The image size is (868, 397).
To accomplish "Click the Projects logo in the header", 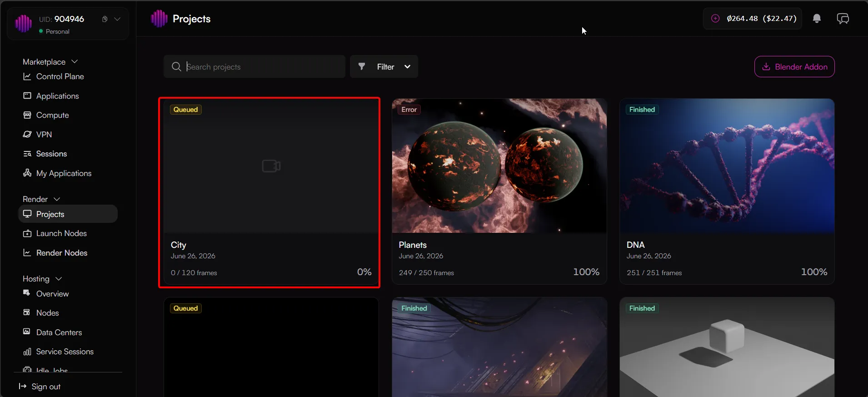I will 159,19.
